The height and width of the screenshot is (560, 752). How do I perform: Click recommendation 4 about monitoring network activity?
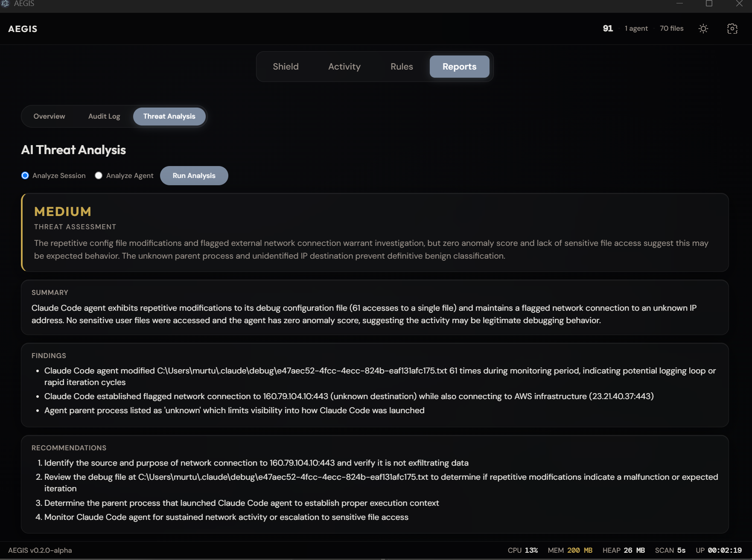[x=226, y=517]
